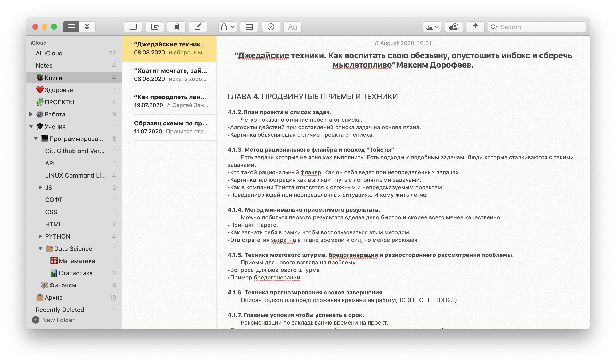Open note "Хватит мечтать, зай..."
The width and height of the screenshot is (616, 364).
point(170,75)
